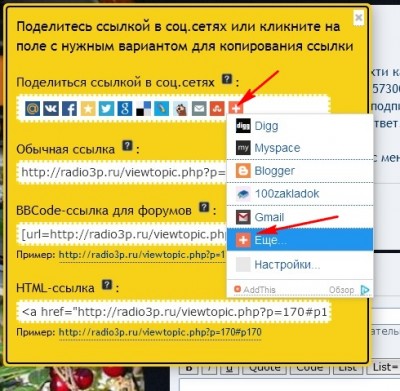Open help next to 'HTML-ссылка'
This screenshot has height=391, width=400.
(x=107, y=285)
